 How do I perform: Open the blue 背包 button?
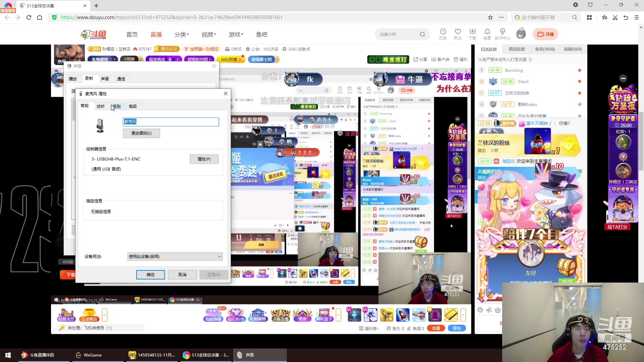point(457,328)
